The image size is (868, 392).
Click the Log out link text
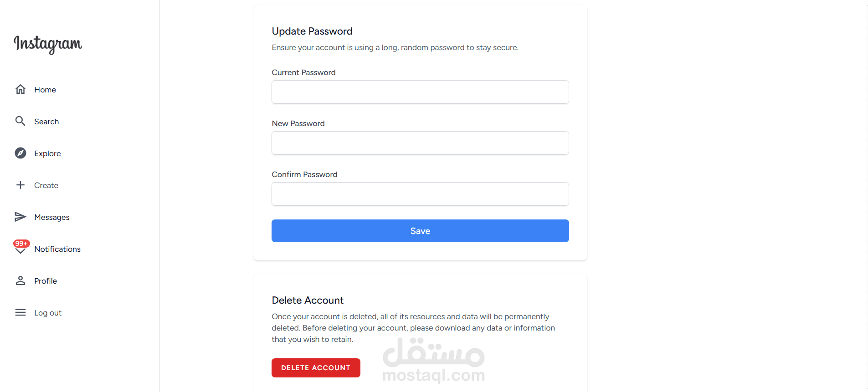48,313
